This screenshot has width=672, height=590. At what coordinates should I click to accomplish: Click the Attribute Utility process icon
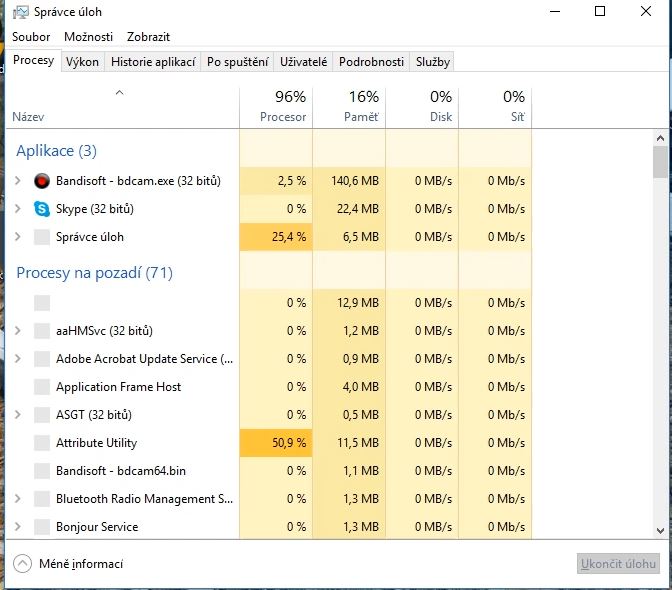coord(42,443)
